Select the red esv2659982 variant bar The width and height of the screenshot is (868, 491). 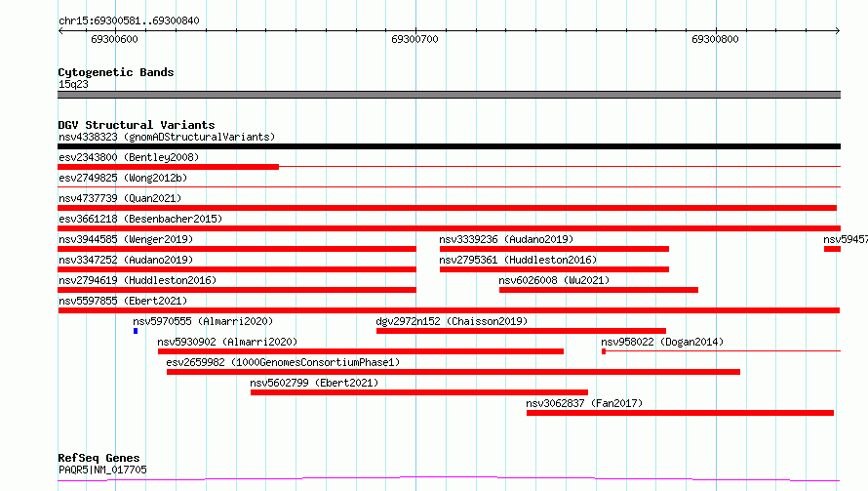coord(454,372)
